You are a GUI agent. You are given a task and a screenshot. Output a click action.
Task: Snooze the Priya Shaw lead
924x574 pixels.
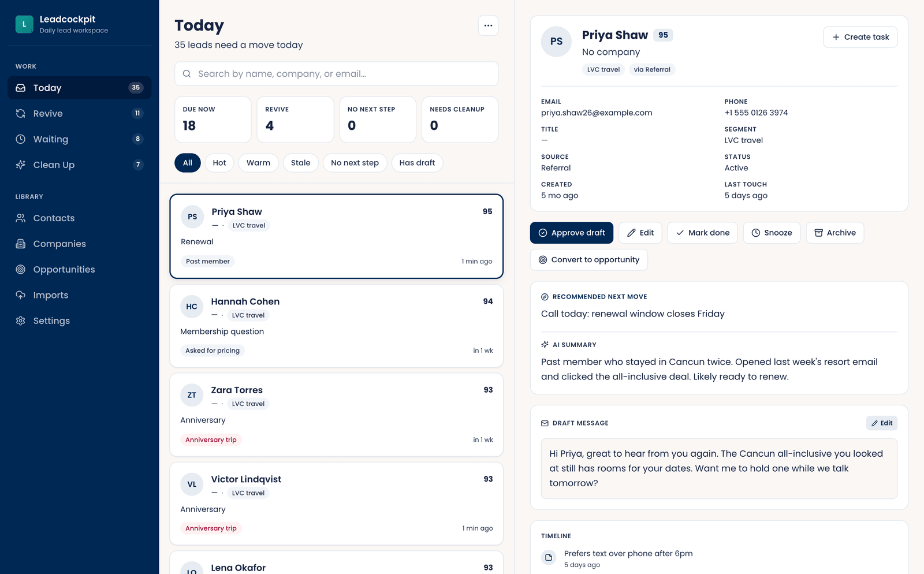click(772, 233)
